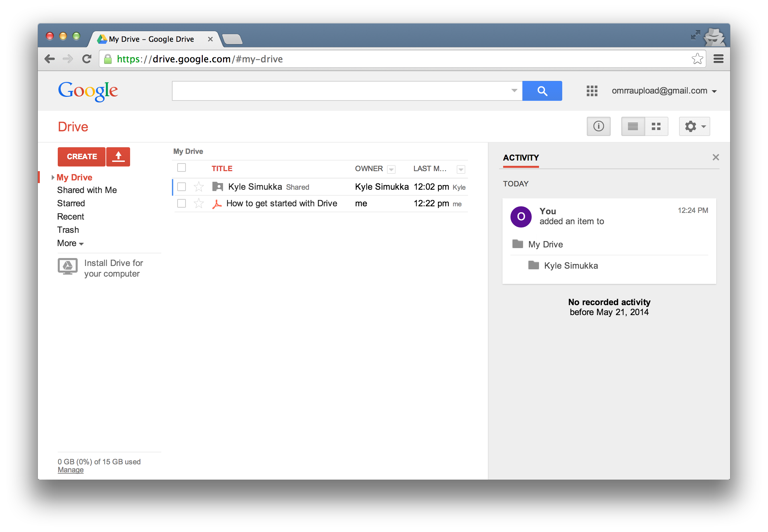Click the My Drive folder icon in activity

pos(517,244)
